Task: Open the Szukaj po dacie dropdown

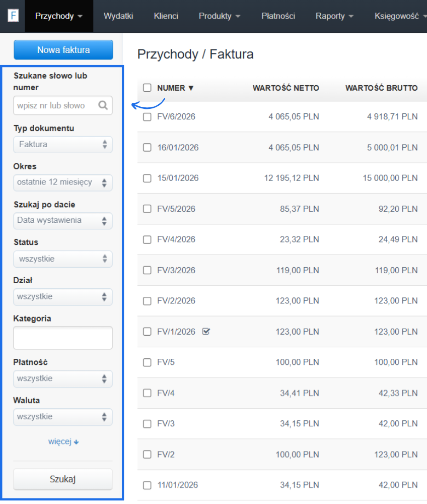Action: 62,221
